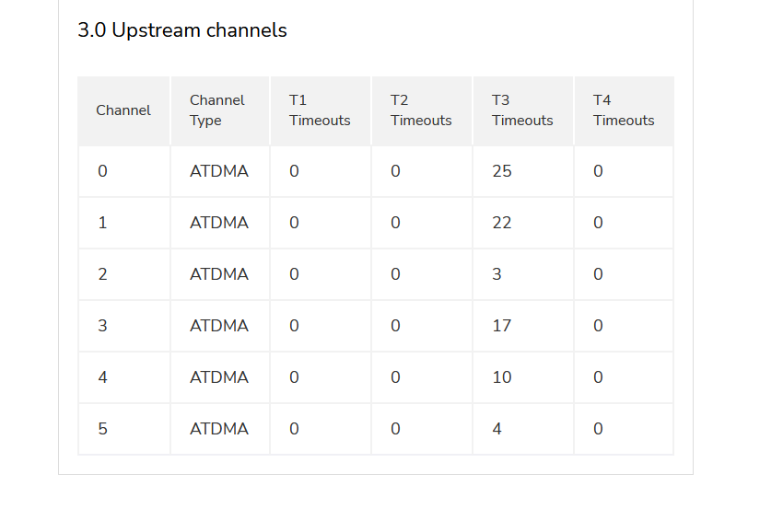The width and height of the screenshot is (783, 532).
Task: Click the '3.0 Upstream channels' heading
Action: 182,30
